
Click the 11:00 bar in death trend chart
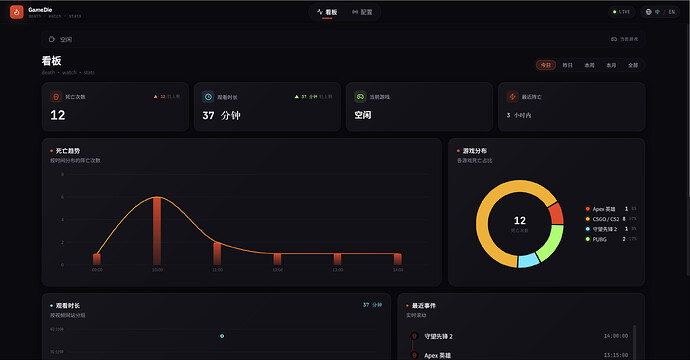tap(217, 253)
